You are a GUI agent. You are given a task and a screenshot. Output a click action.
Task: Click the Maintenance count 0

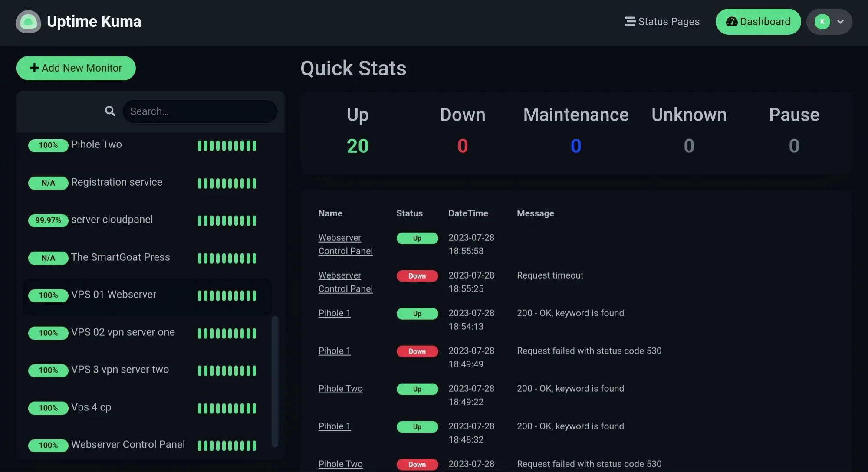click(x=576, y=146)
